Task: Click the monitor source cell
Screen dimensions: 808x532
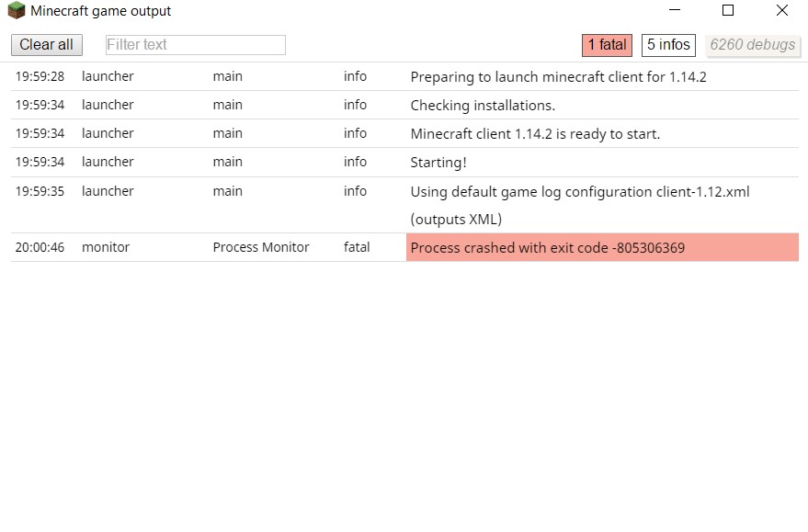Action: [x=106, y=248]
